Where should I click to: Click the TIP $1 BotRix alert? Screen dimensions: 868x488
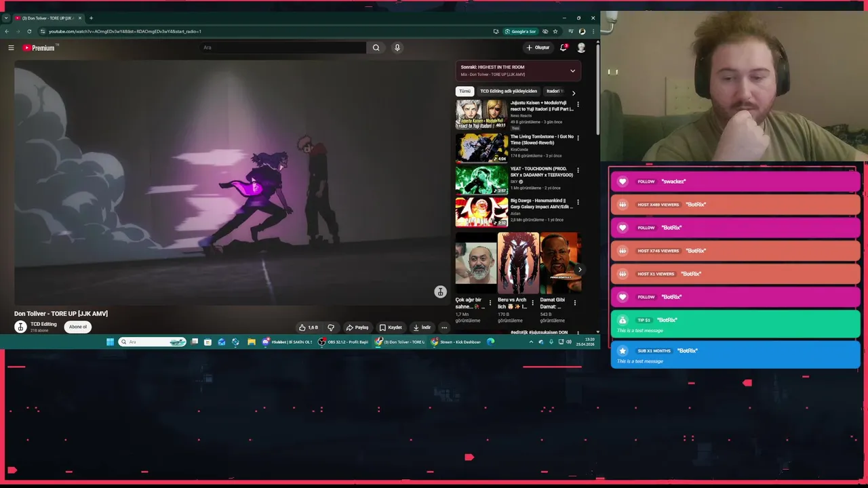click(x=735, y=323)
